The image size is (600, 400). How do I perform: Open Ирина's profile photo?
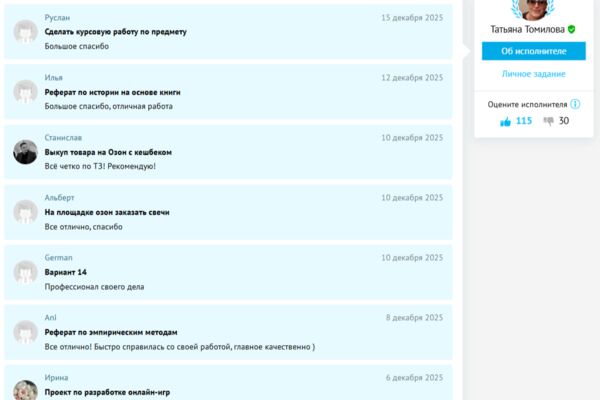click(25, 390)
